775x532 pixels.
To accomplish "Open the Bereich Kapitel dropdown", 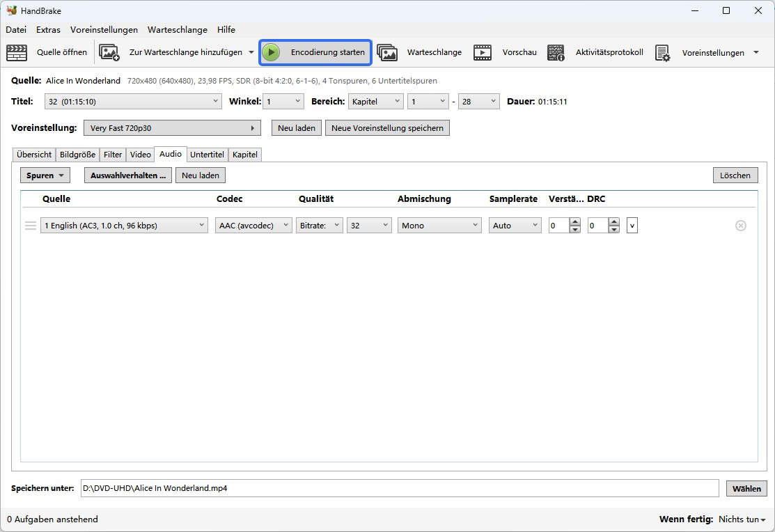I will pos(375,102).
